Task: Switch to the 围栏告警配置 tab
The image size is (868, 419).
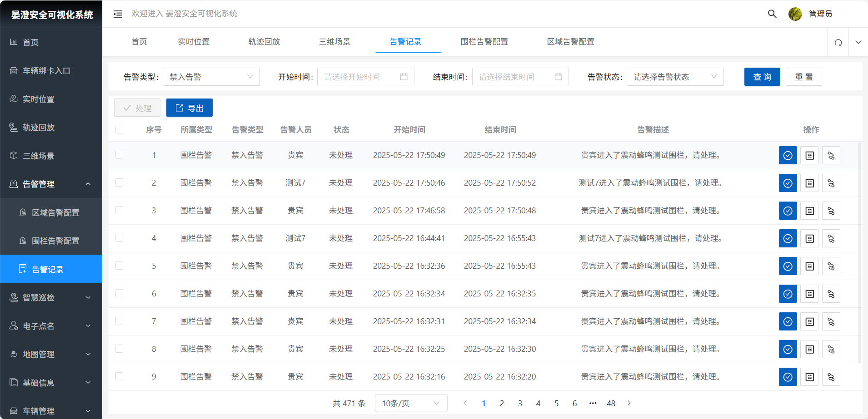Action: click(484, 42)
